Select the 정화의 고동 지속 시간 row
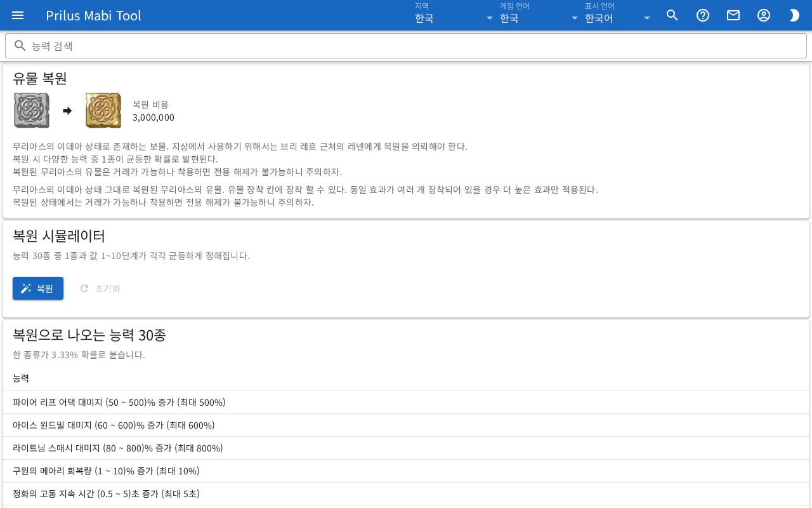Screen dimensions: 812x508 406,494
